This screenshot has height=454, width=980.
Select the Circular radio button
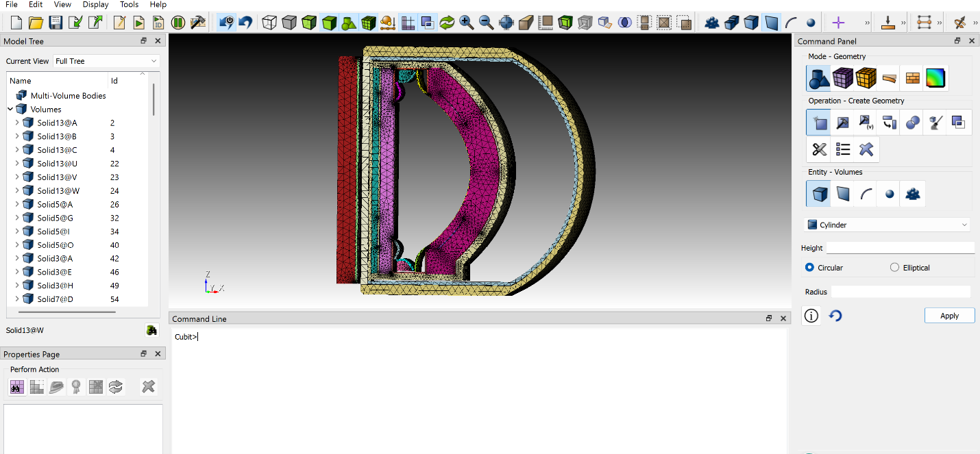coord(810,268)
